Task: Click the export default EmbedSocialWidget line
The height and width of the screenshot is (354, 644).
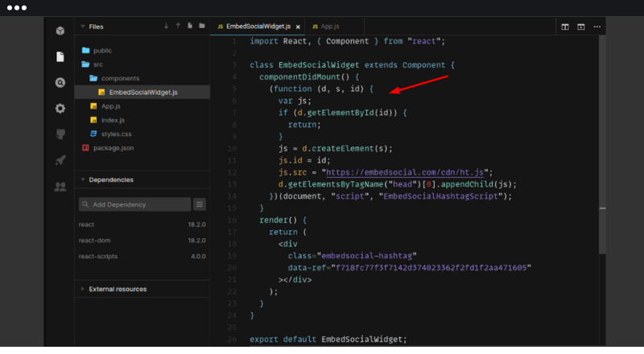Action: tap(328, 340)
